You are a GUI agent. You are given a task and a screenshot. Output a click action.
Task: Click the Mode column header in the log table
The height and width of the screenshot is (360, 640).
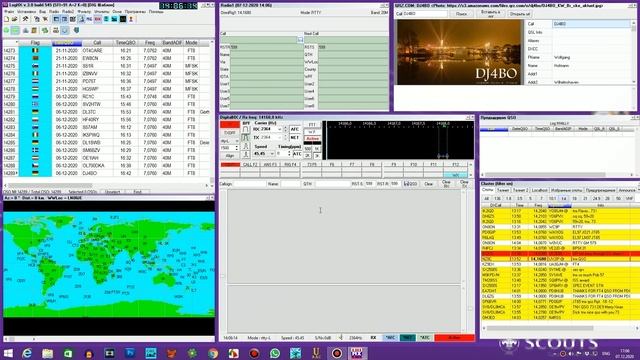pos(191,42)
